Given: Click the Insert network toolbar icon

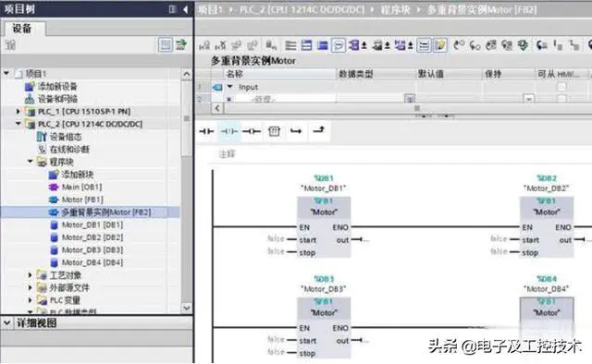Looking at the screenshot, I should [204, 45].
